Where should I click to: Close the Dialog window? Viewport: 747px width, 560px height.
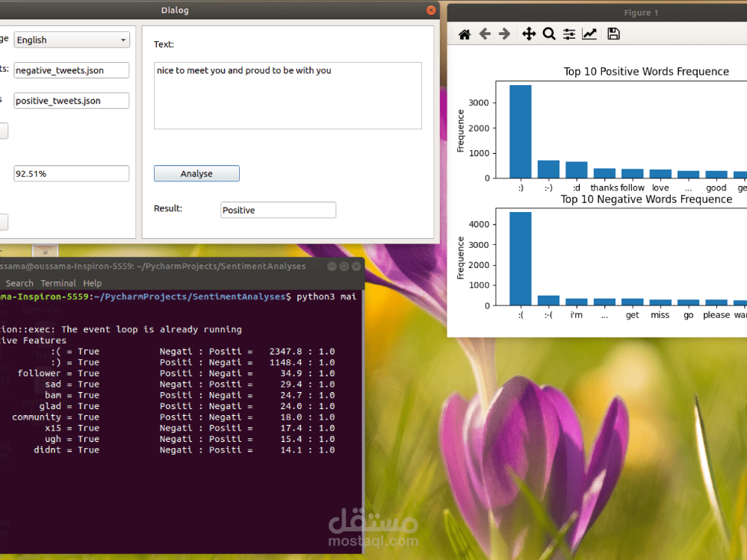tap(431, 10)
